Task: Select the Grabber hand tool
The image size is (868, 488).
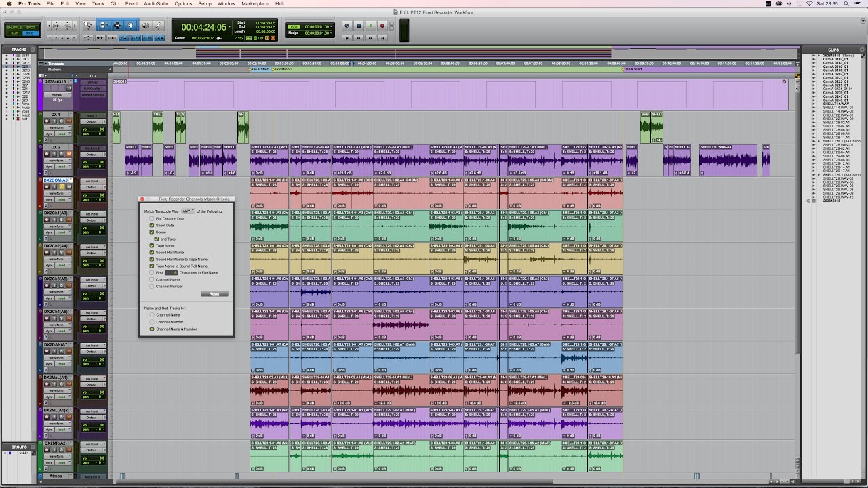Action: 131,26
